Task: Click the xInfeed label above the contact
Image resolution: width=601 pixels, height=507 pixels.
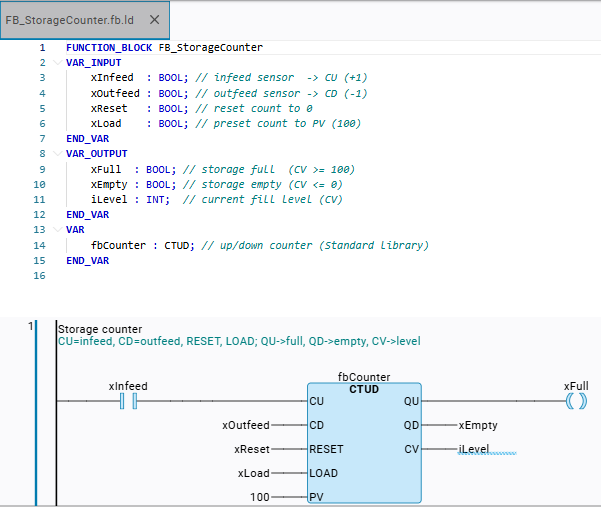Action: click(128, 386)
